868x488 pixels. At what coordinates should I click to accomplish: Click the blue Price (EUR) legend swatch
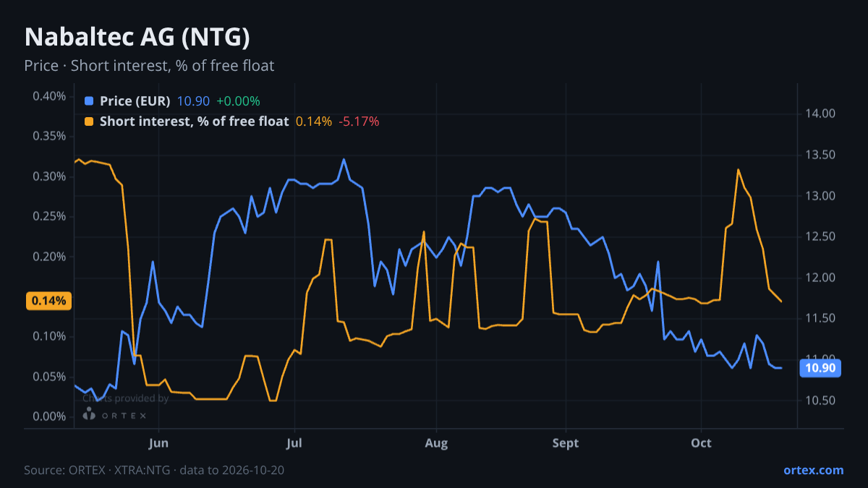(89, 101)
